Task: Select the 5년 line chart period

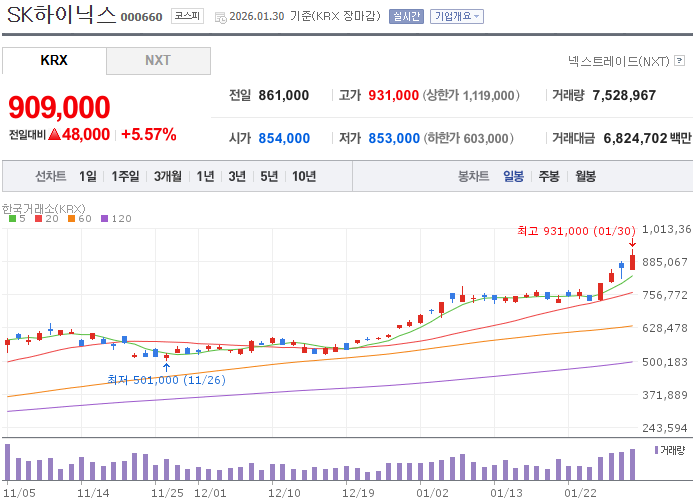Action: point(269,176)
